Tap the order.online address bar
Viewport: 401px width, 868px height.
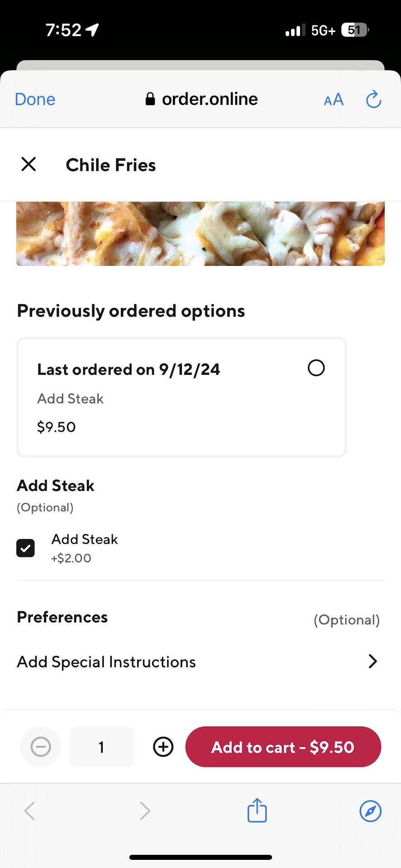tap(201, 99)
